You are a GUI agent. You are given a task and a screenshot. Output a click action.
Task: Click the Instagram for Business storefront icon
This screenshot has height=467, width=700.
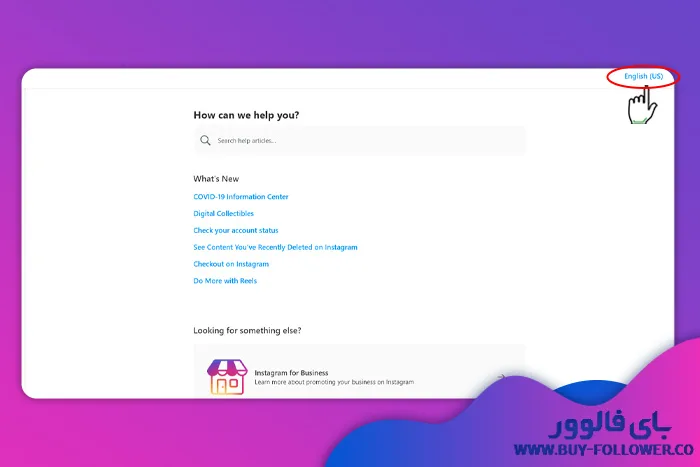pos(227,377)
